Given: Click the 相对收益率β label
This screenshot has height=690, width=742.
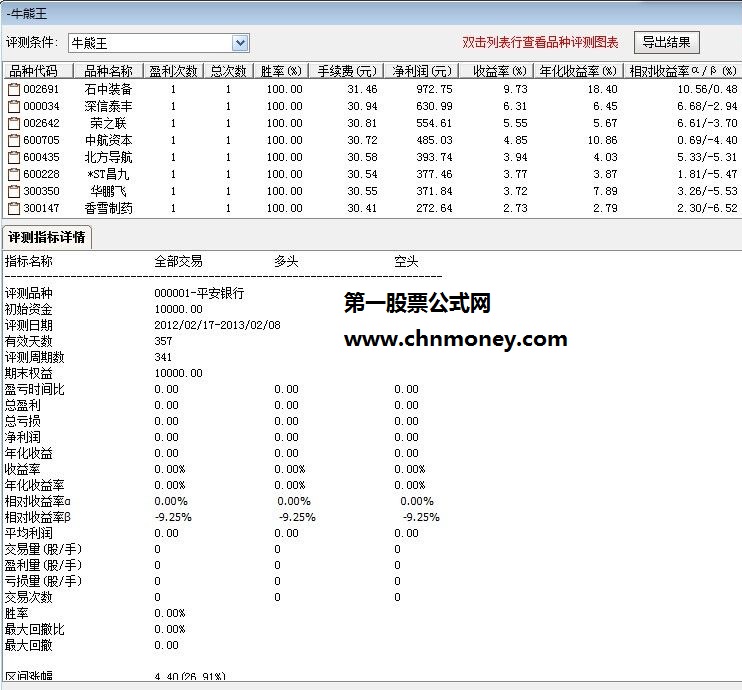Looking at the screenshot, I should (38, 517).
